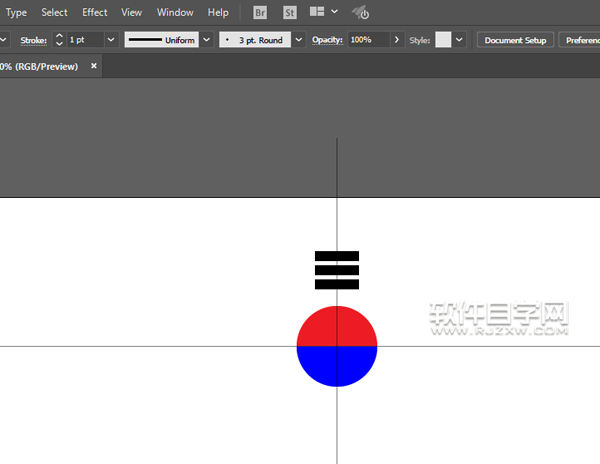Open the graphic Style picker dropdown arrow
The image size is (600, 464).
(459, 40)
